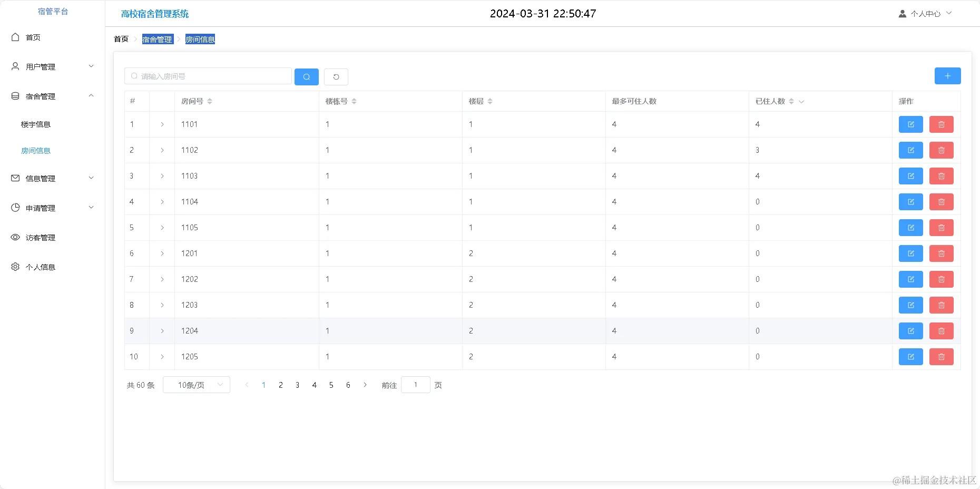Delete room 1104 via trash icon
The width and height of the screenshot is (980, 489).
click(941, 202)
